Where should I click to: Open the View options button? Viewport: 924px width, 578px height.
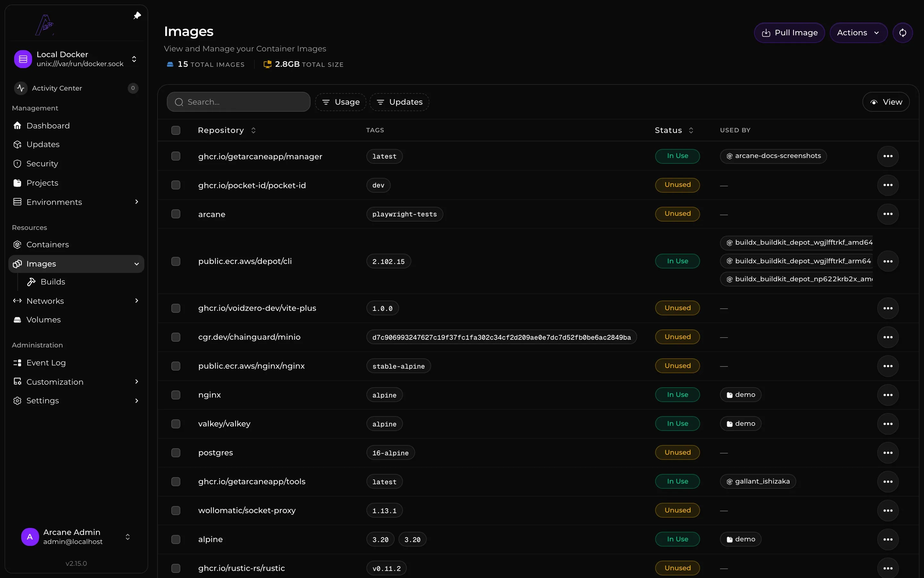click(x=886, y=102)
